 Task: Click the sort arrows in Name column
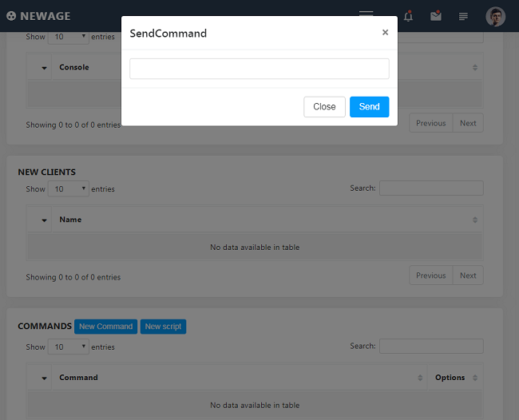(x=475, y=220)
